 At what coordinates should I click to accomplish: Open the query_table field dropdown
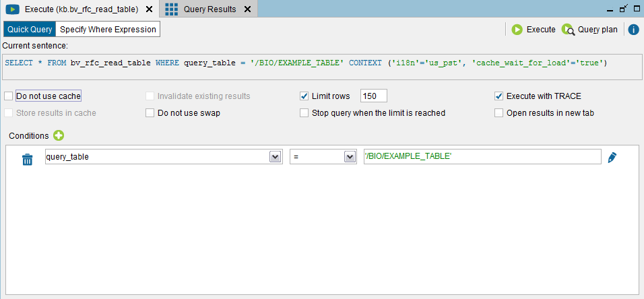pyautogui.click(x=275, y=157)
